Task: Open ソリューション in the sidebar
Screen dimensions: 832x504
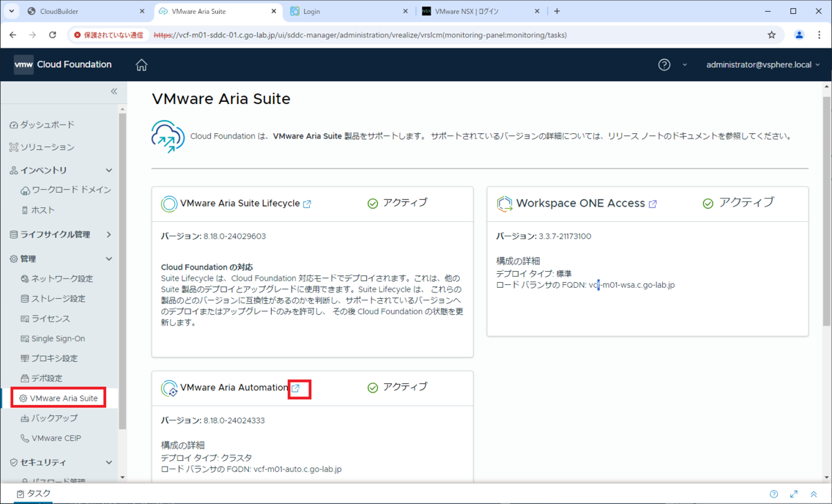Action: tap(42, 147)
